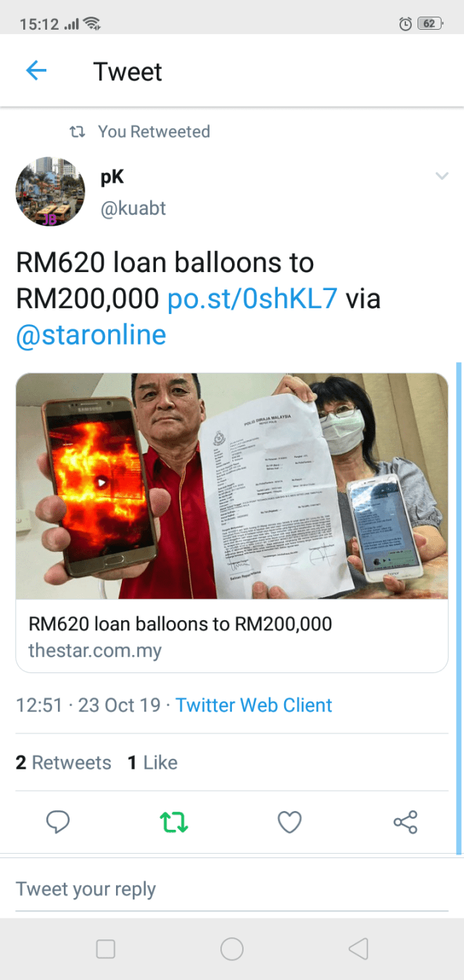Open the po.st/0shKL7 link

[252, 299]
